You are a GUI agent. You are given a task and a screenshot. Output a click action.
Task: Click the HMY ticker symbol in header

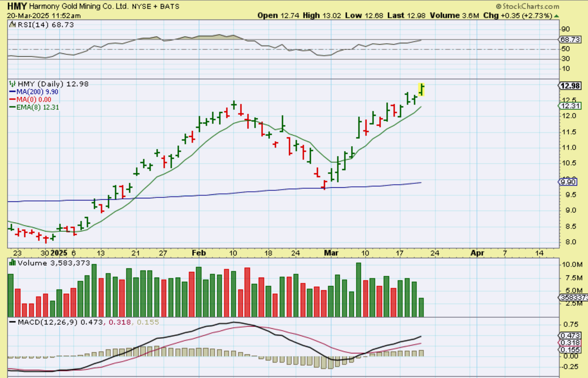pos(17,6)
